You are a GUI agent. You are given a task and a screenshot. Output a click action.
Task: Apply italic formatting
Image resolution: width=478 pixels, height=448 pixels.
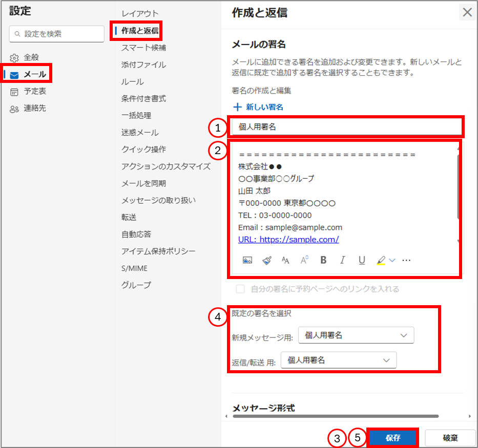pos(342,260)
